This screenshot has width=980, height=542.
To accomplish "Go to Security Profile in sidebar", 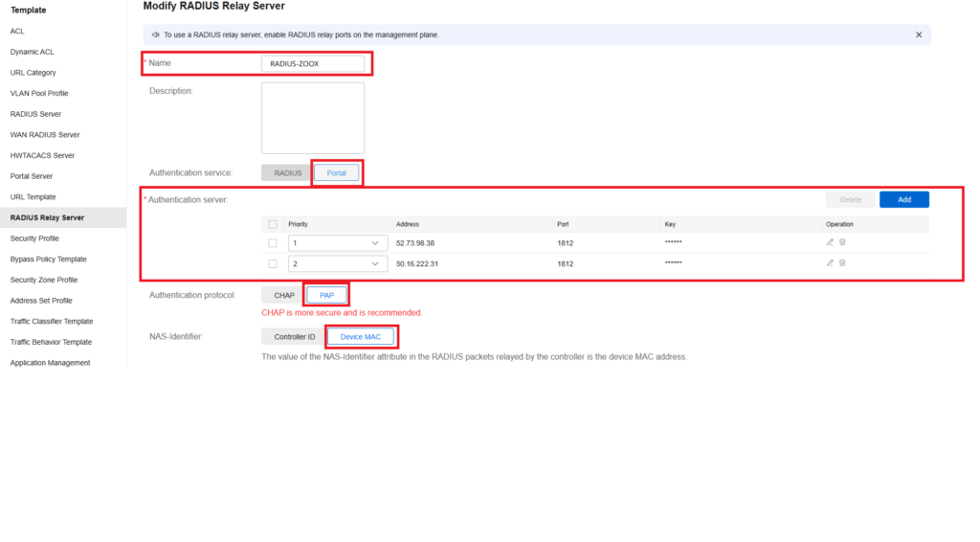I will [x=34, y=238].
